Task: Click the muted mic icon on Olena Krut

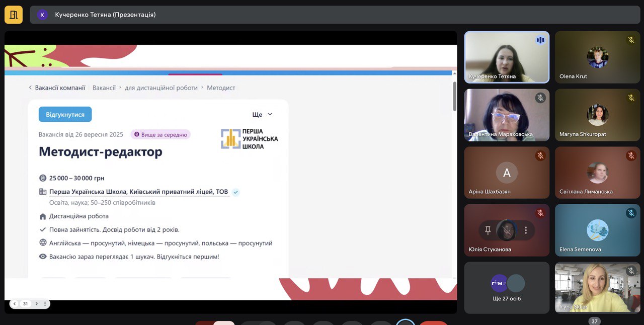Action: [631, 40]
